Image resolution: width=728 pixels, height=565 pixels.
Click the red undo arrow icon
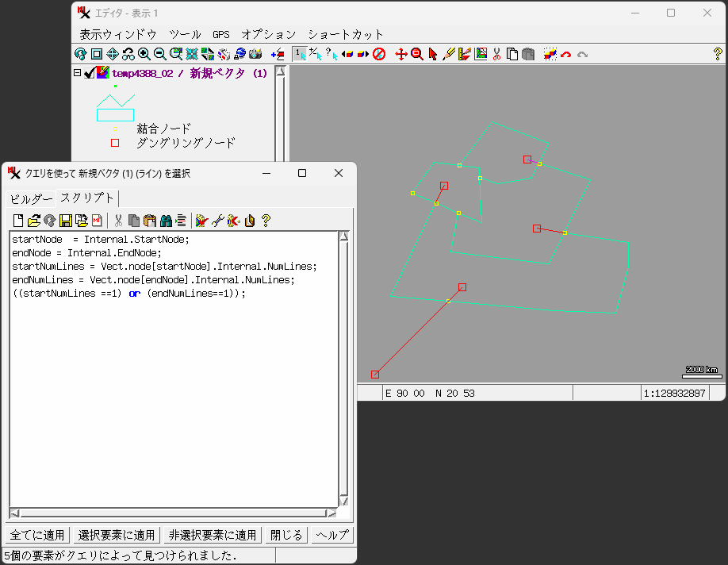565,54
